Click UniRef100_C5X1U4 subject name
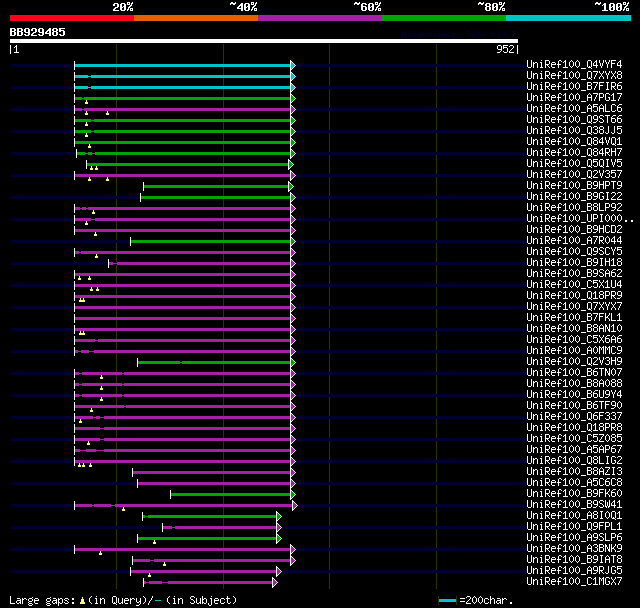The width and height of the screenshot is (640, 608). (x=574, y=285)
